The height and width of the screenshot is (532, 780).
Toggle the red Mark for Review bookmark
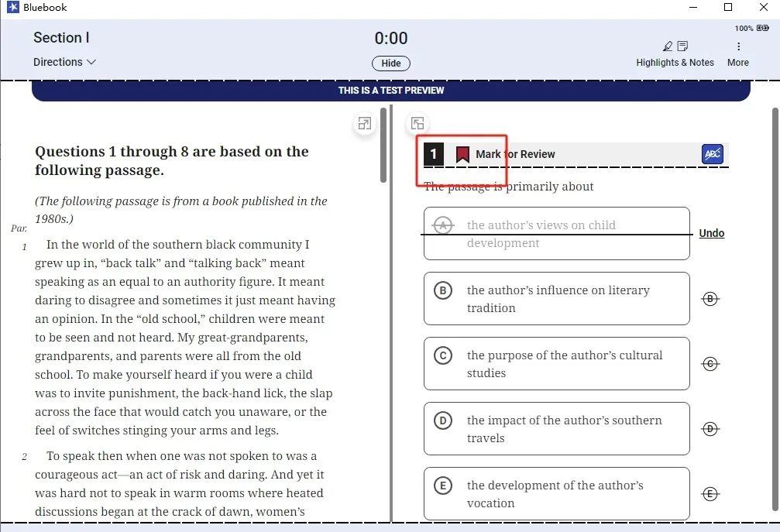click(462, 155)
